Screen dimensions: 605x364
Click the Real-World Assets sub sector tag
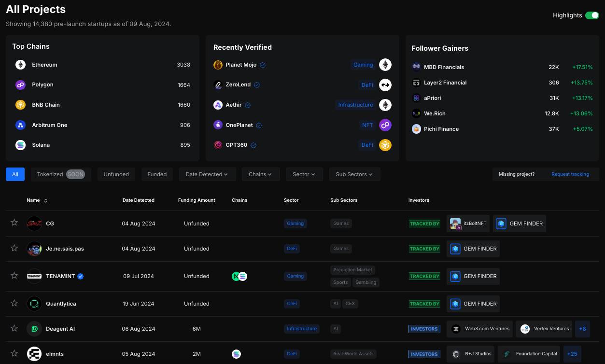[x=353, y=354]
